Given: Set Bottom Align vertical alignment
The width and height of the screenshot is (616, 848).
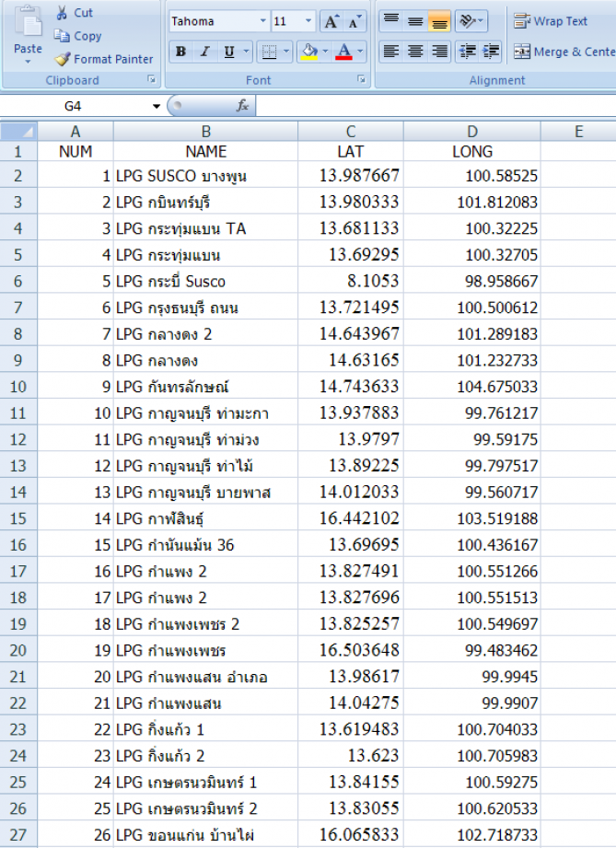Looking at the screenshot, I should pyautogui.click(x=439, y=21).
